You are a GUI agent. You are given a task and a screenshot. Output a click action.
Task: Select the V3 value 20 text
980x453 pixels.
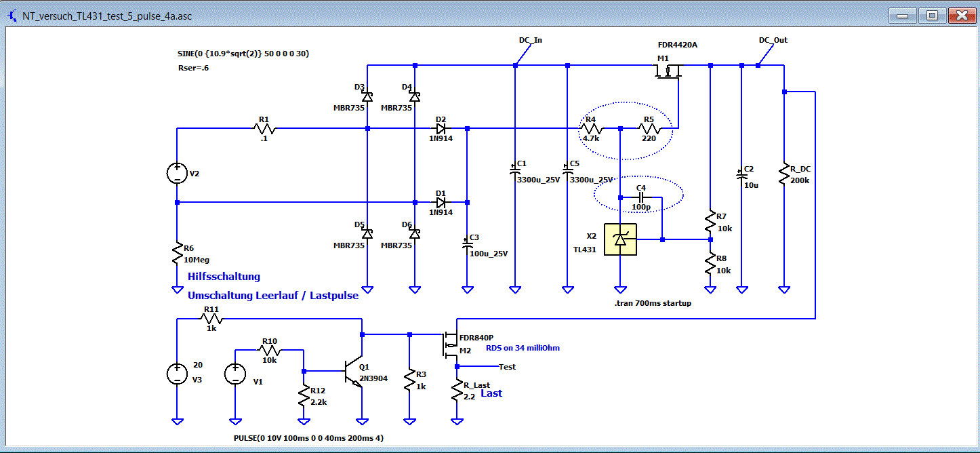tap(198, 365)
